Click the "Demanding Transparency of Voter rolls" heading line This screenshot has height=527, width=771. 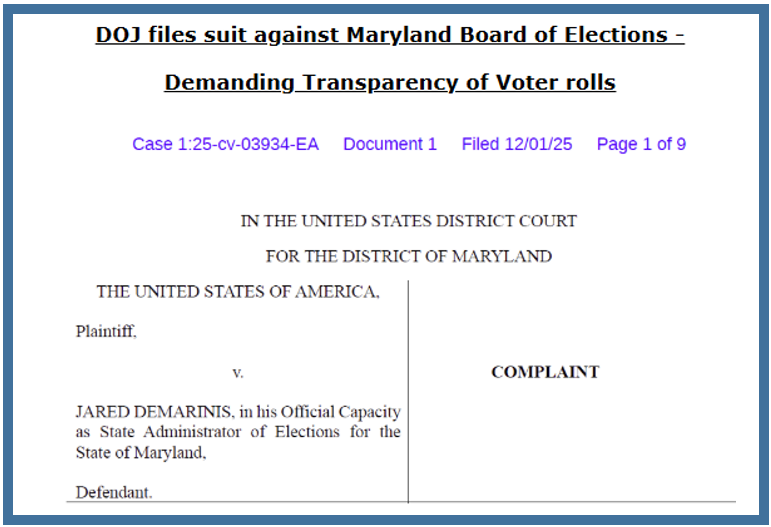click(x=389, y=83)
